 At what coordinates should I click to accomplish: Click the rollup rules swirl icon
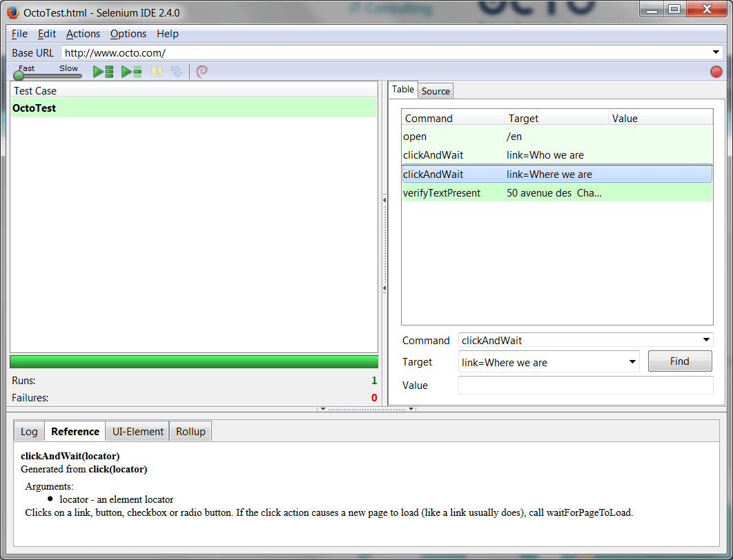202,72
